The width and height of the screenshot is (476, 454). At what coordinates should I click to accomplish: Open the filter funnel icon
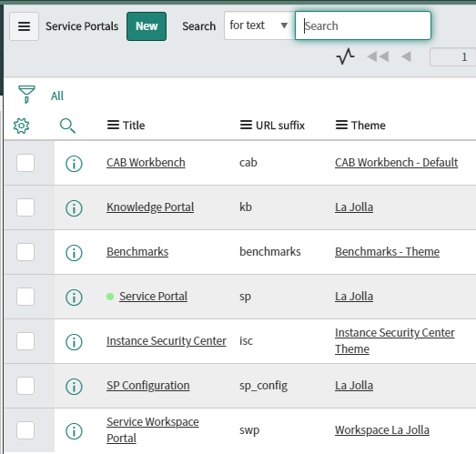click(26, 95)
